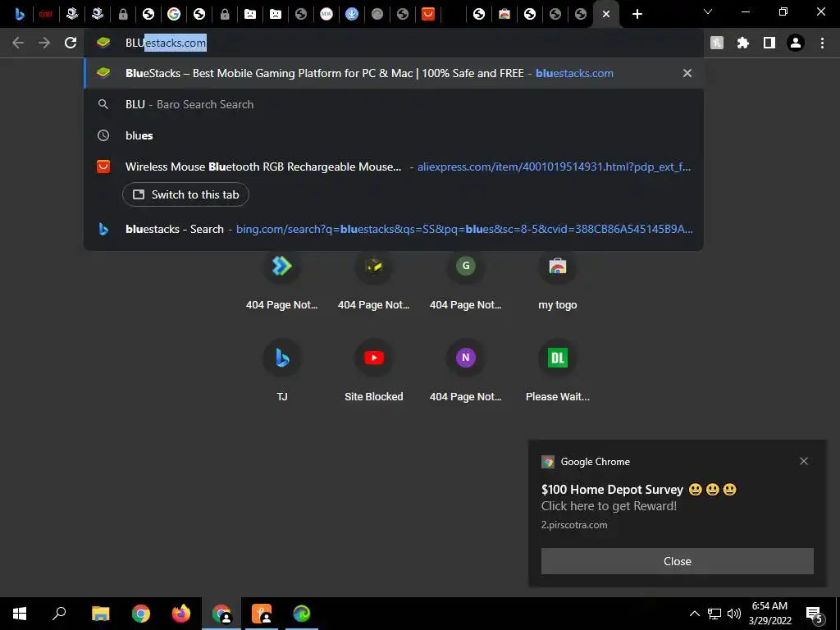This screenshot has height=630, width=840.
Task: Go back to previous page
Action: click(18, 43)
